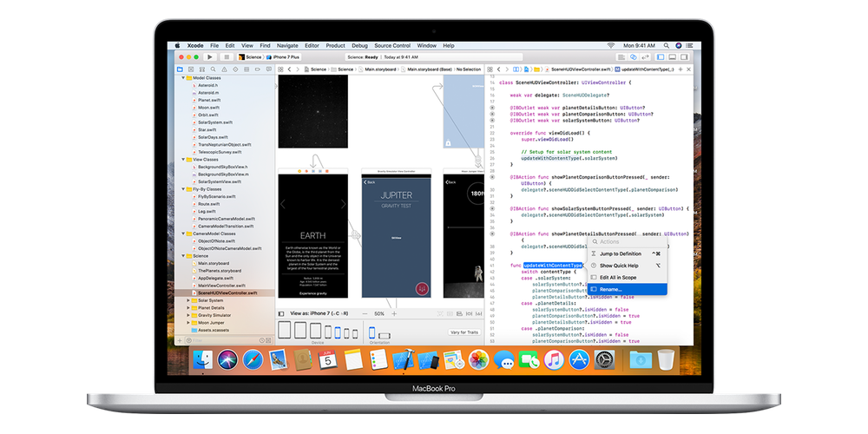Run the project with the Play button
Screen dimensions: 868x434
coord(209,57)
